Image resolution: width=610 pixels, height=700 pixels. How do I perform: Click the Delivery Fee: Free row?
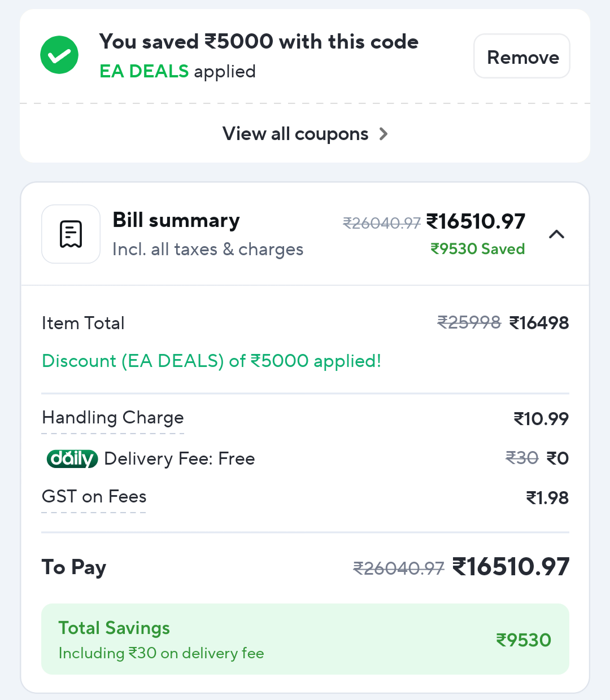[180, 459]
